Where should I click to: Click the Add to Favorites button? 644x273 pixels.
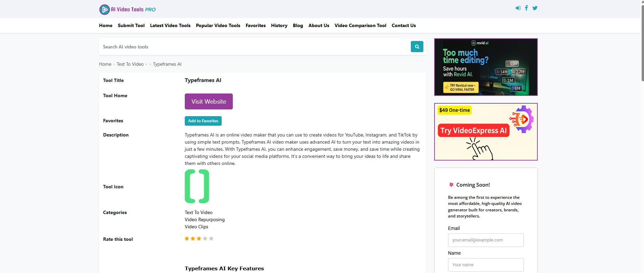[x=203, y=121]
